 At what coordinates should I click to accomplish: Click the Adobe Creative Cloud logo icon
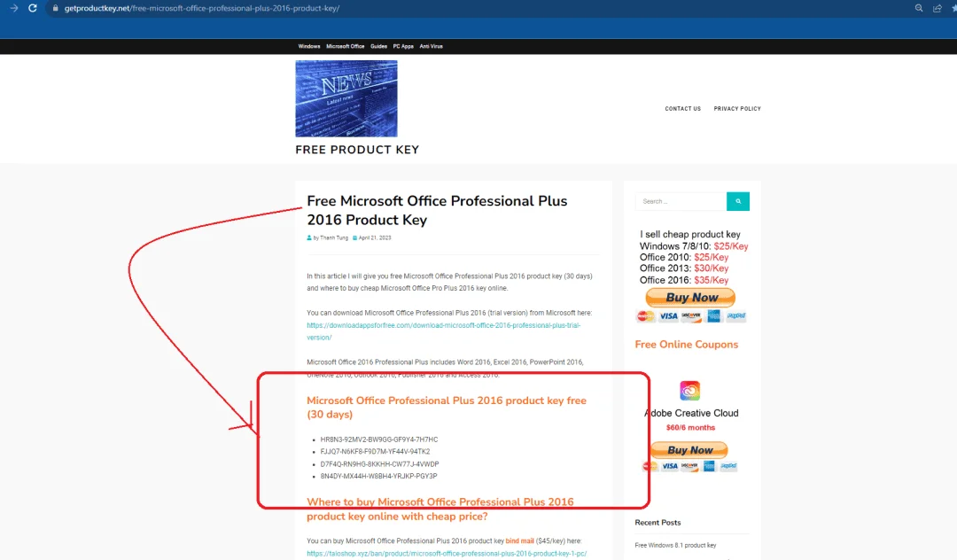(x=689, y=391)
